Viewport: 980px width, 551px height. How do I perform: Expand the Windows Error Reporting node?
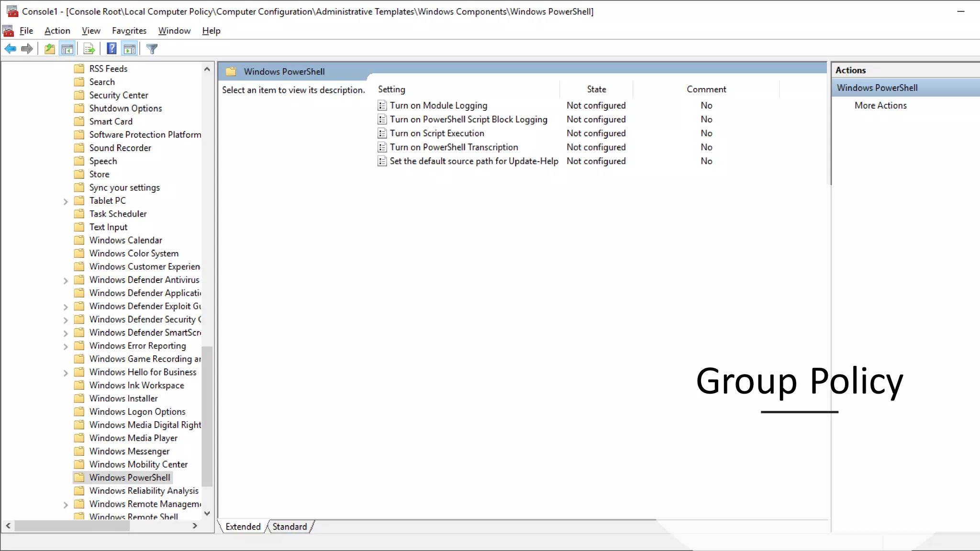[x=66, y=346]
